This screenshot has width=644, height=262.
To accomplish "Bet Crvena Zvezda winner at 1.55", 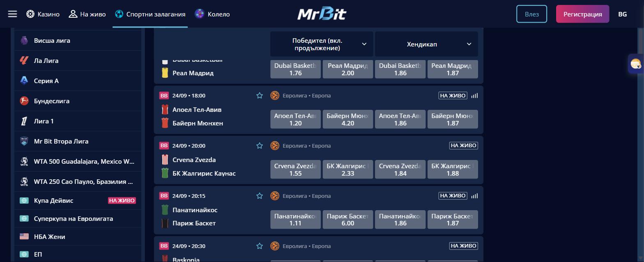I will pyautogui.click(x=296, y=169).
